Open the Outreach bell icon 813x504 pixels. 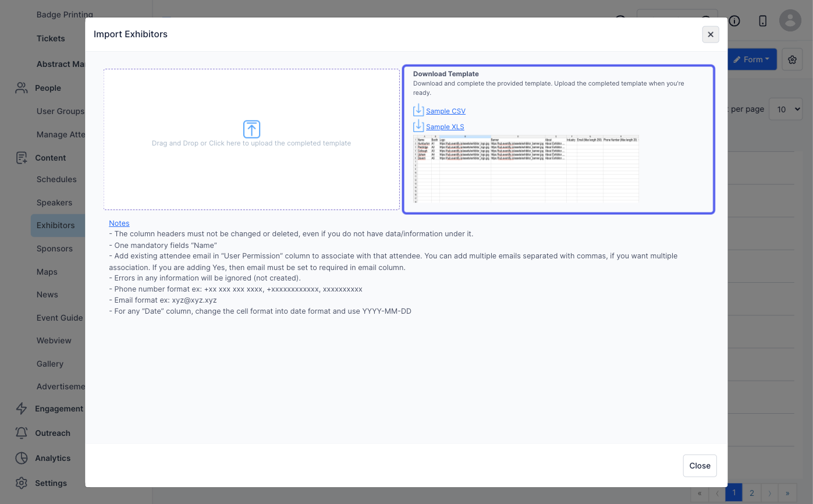(22, 433)
